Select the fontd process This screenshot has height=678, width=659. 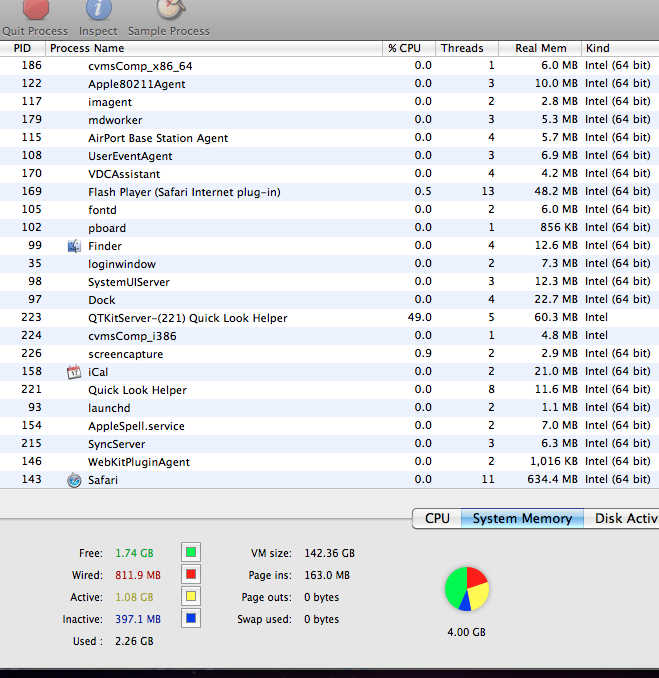pos(330,210)
